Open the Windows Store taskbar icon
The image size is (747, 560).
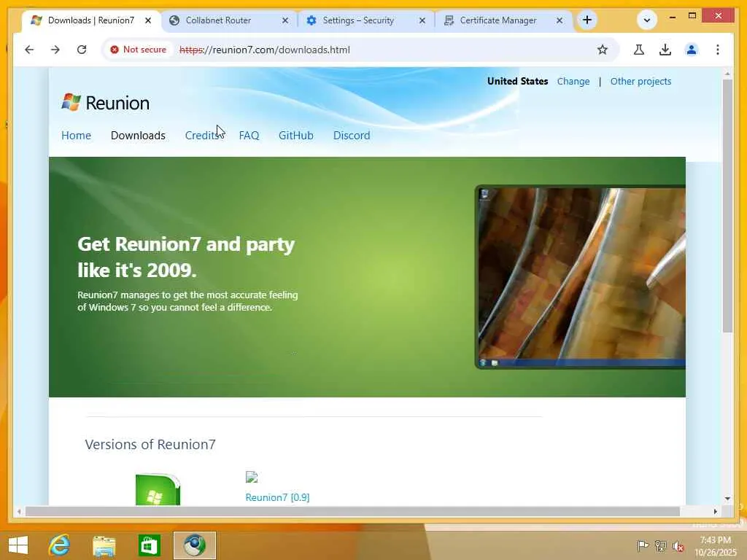(x=149, y=545)
